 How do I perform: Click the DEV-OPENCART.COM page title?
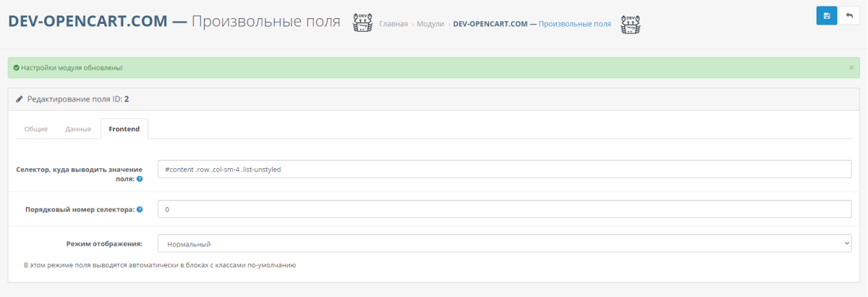coord(174,22)
